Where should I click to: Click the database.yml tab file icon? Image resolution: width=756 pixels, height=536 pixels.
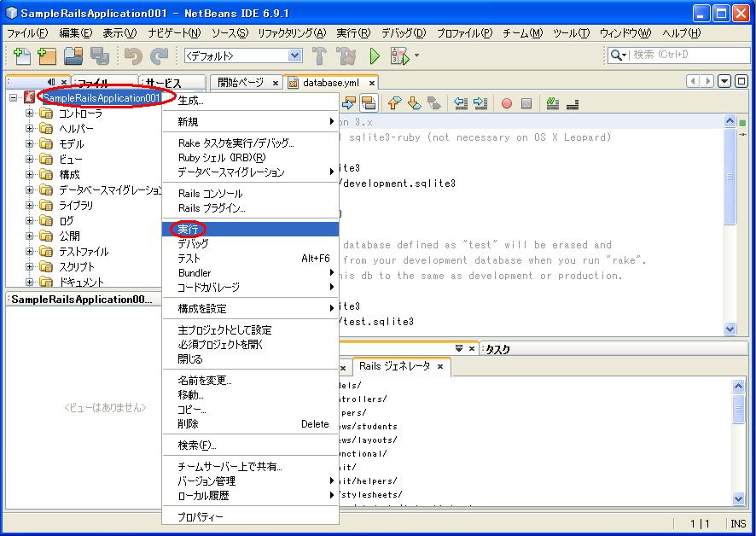293,83
